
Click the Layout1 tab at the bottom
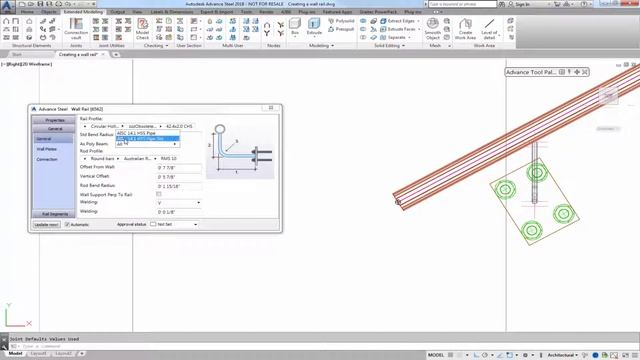coord(38,353)
